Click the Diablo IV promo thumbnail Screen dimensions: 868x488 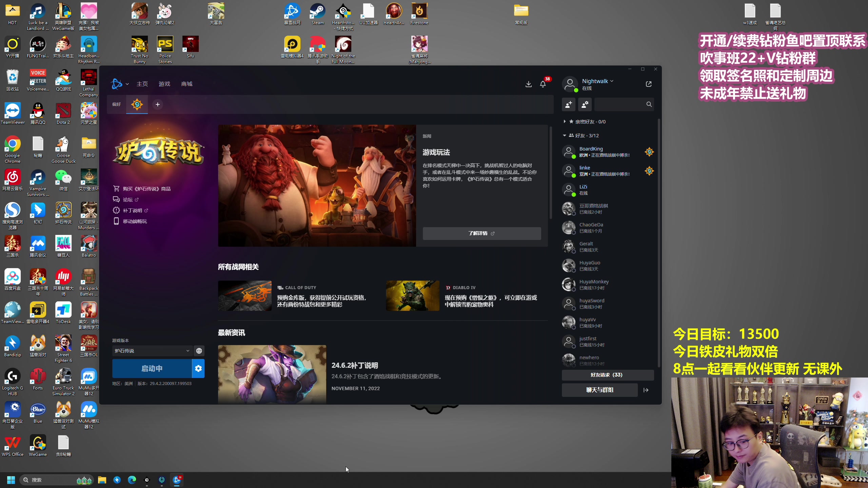click(413, 296)
